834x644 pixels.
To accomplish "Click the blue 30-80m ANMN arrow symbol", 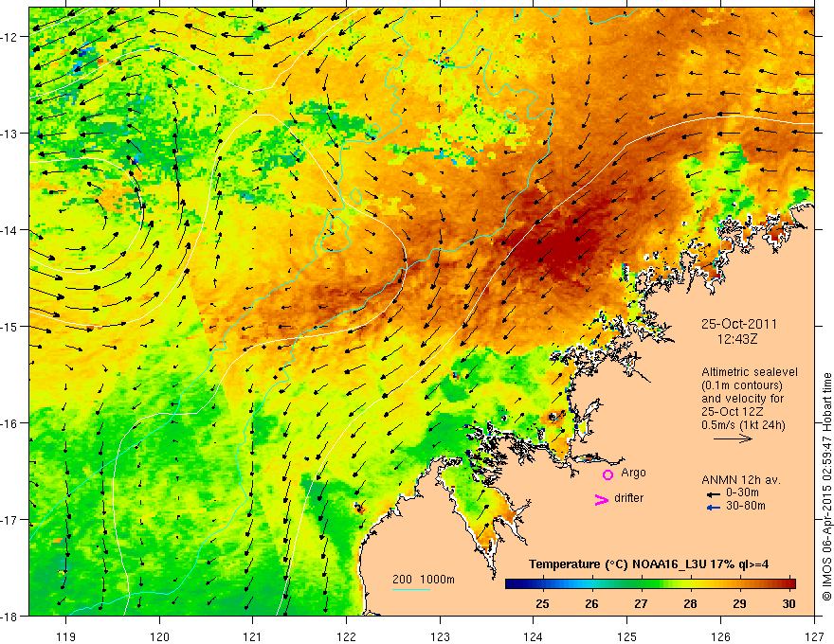I will pyautogui.click(x=714, y=508).
